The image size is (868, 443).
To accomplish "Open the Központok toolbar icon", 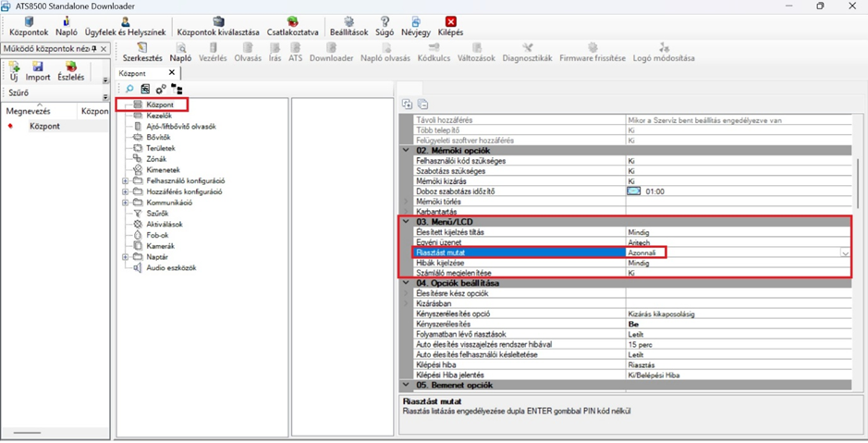I will [x=29, y=22].
